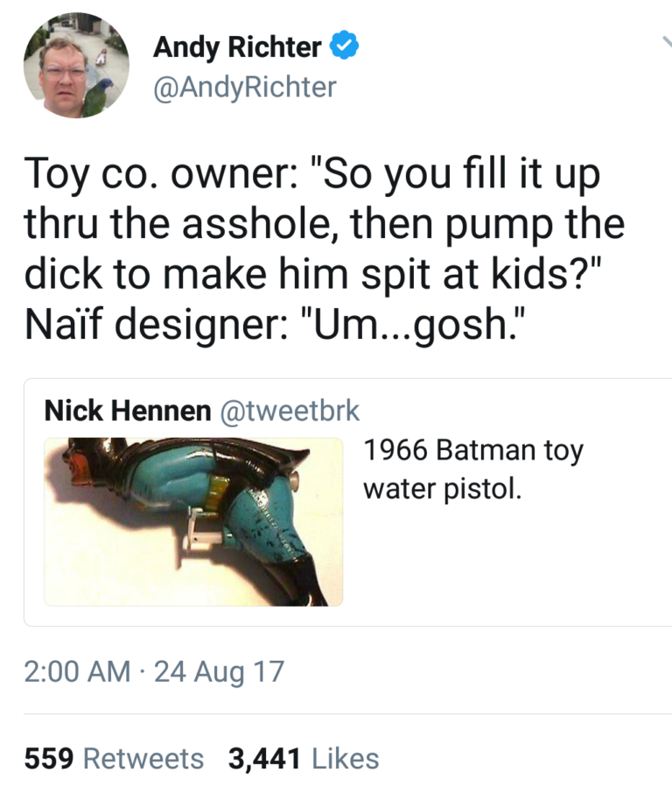Open the quoted tweet card

347,502
